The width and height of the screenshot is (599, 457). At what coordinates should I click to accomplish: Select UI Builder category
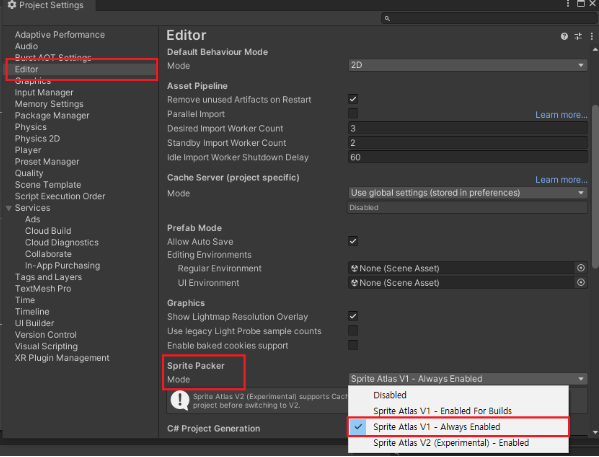pos(34,323)
